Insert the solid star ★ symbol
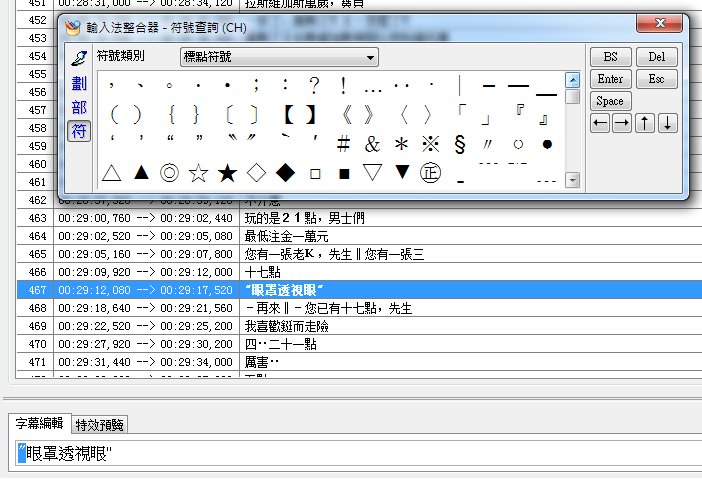702x479 pixels. (x=227, y=173)
